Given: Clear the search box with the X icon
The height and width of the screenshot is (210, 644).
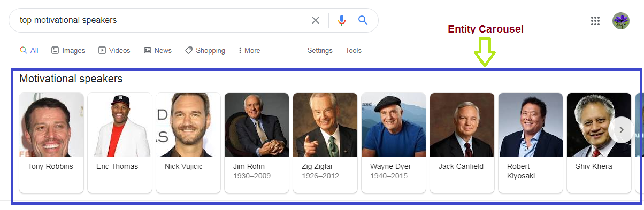Looking at the screenshot, I should pyautogui.click(x=316, y=20).
